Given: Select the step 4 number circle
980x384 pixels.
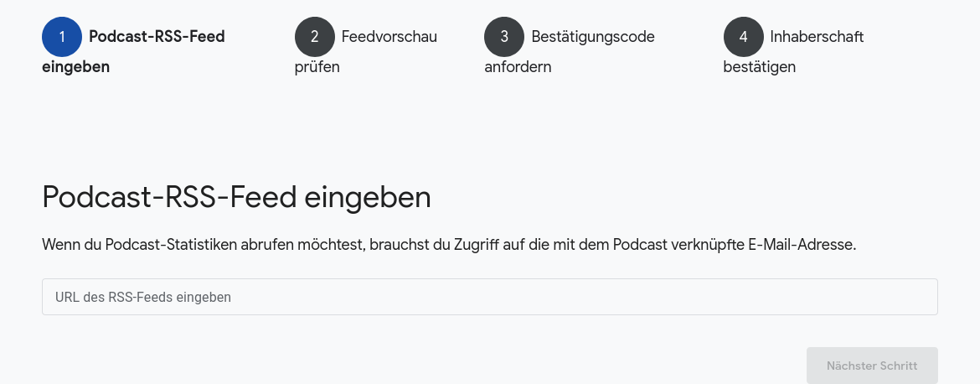Looking at the screenshot, I should point(743,37).
